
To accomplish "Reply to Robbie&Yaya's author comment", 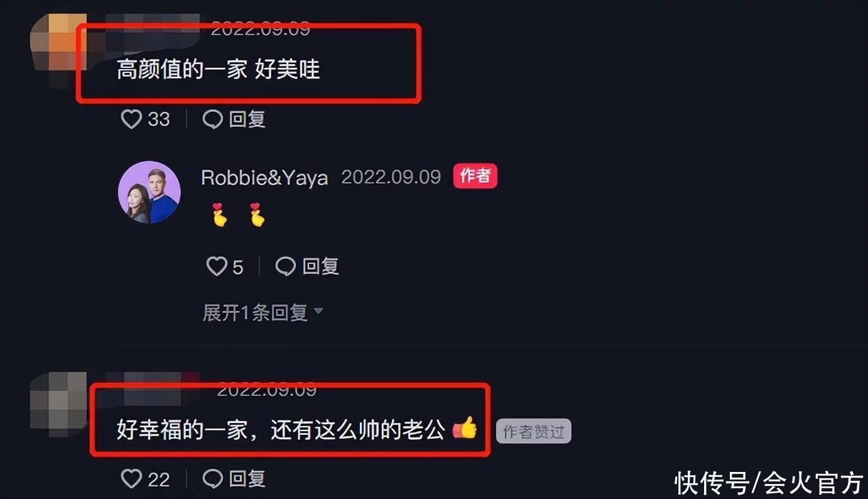I will (x=308, y=266).
